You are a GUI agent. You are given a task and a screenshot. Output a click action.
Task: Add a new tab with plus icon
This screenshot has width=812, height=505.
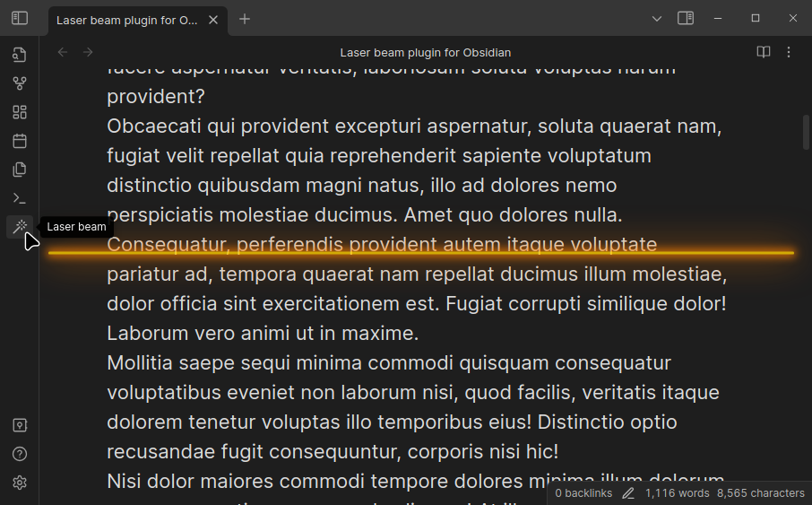245,19
